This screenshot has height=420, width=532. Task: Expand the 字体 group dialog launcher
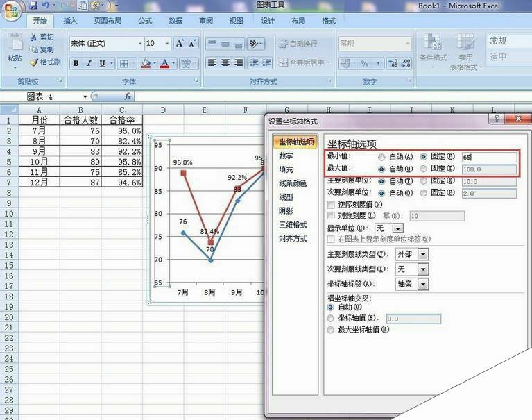(x=196, y=81)
